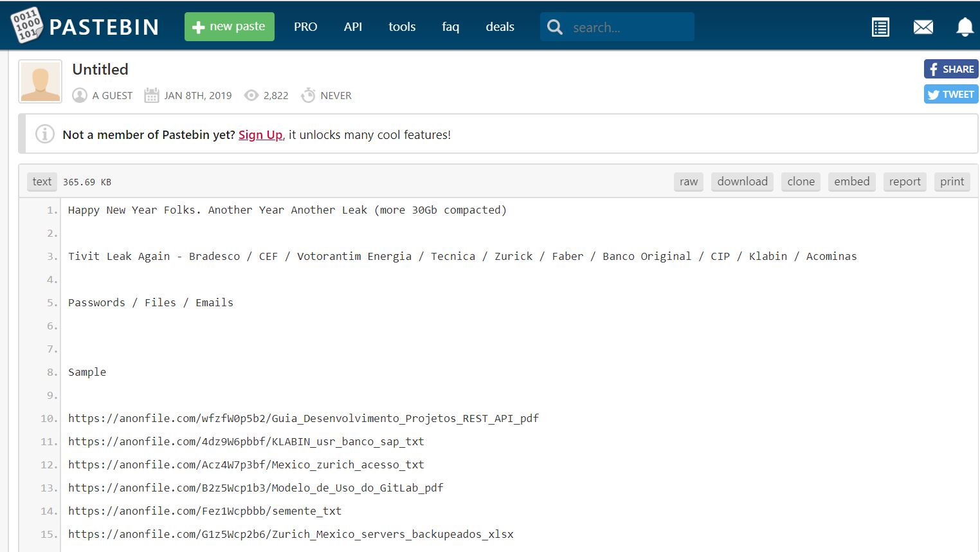
Task: Click the Pastebin logo icon
Action: pos(26,25)
